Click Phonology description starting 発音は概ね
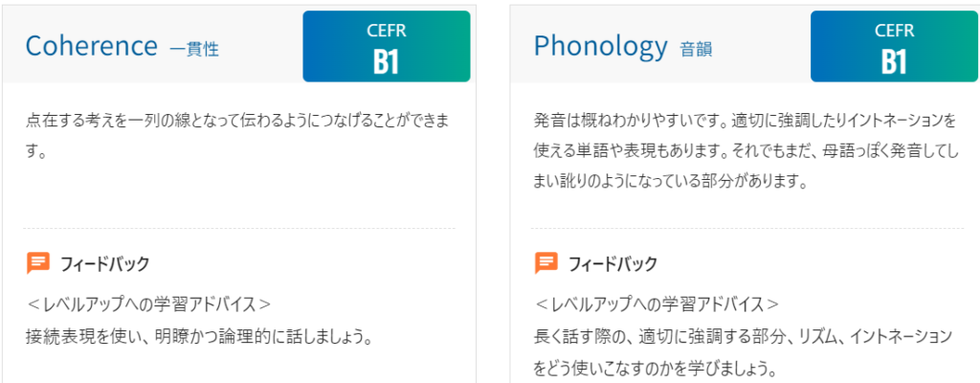 click(746, 151)
